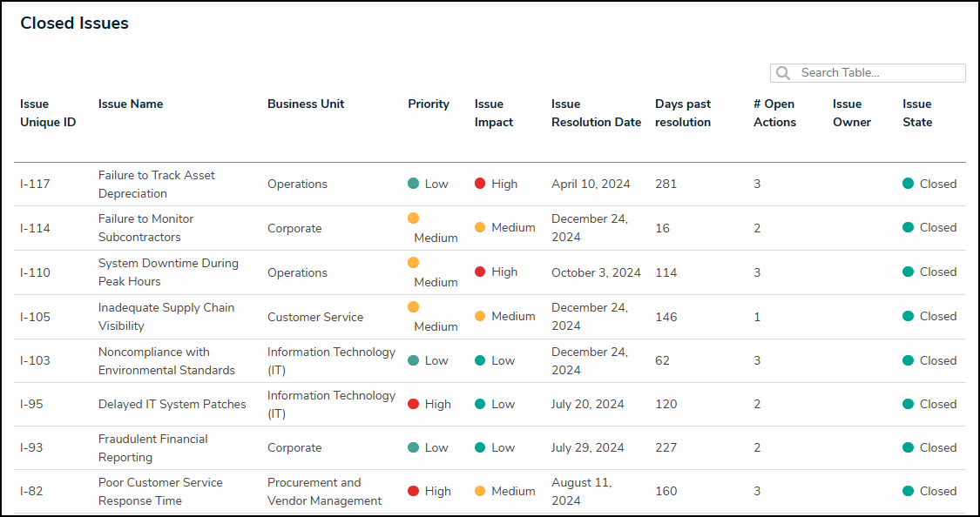Click the Low priority dot for I-93
The image size is (980, 517).
pyautogui.click(x=414, y=447)
